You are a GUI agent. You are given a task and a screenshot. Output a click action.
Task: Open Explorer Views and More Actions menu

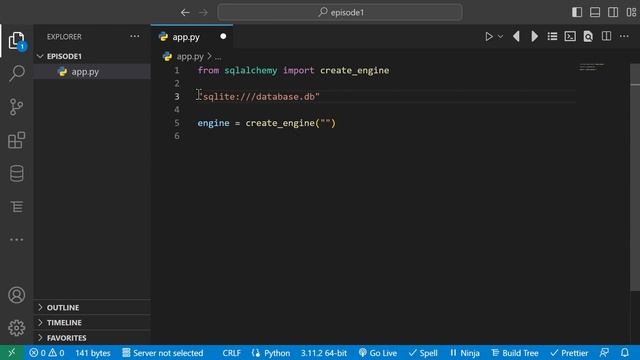(x=135, y=36)
